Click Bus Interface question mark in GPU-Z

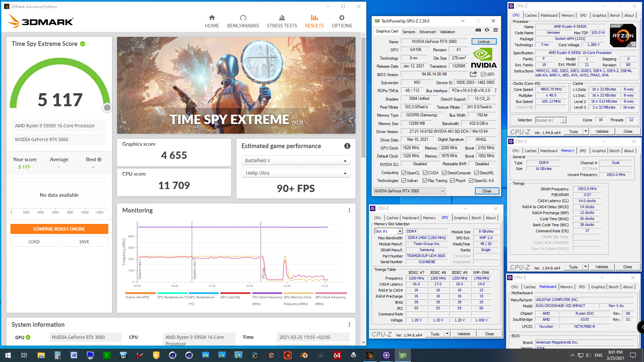click(x=495, y=90)
